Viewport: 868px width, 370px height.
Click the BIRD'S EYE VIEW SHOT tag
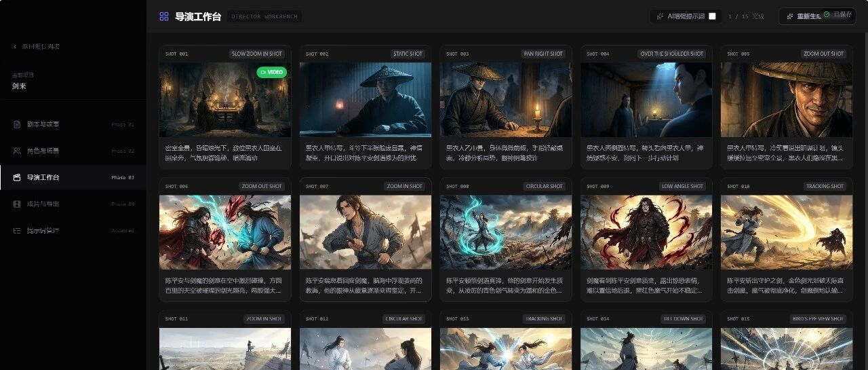point(818,318)
